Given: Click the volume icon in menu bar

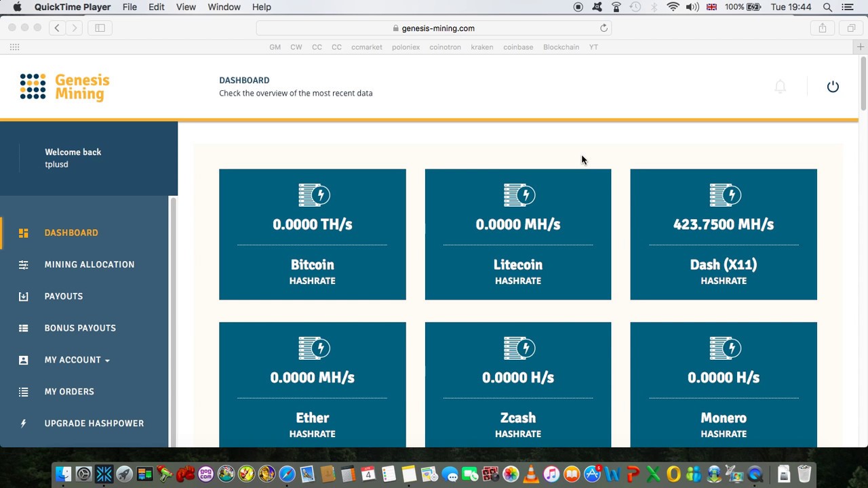Looking at the screenshot, I should pos(692,7).
